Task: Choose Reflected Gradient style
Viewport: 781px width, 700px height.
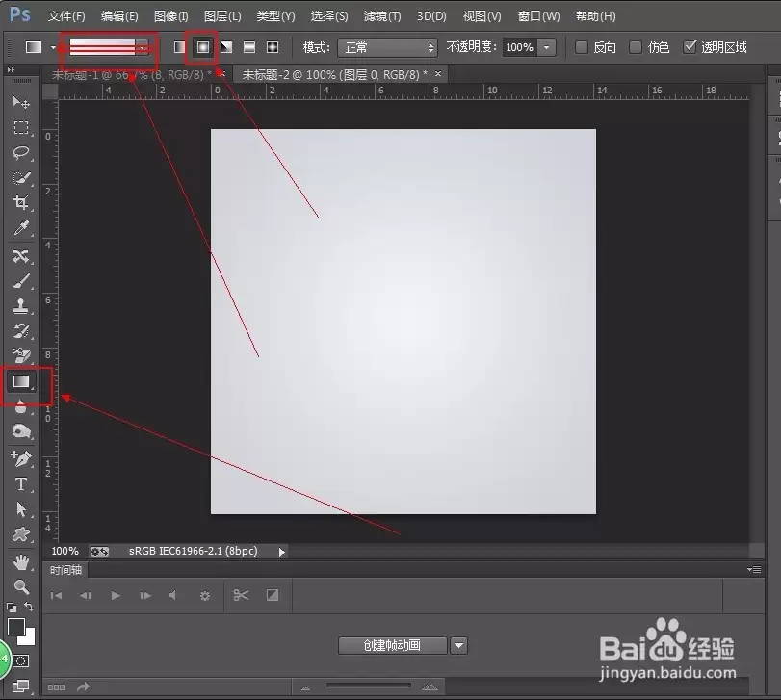Action: tap(249, 47)
